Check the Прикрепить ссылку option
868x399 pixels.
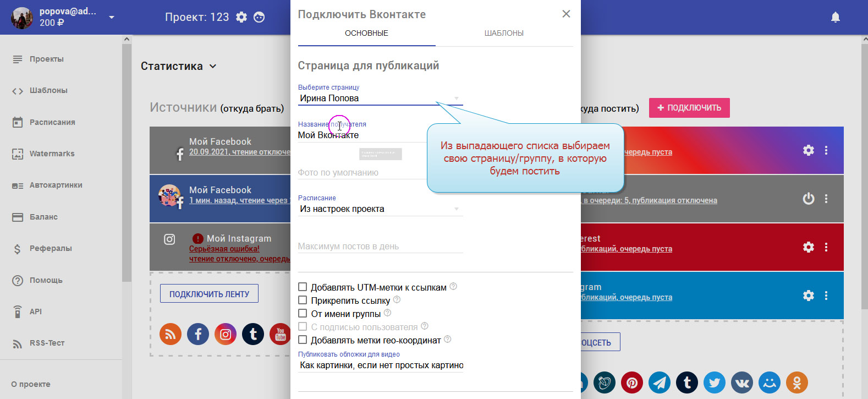[303, 300]
